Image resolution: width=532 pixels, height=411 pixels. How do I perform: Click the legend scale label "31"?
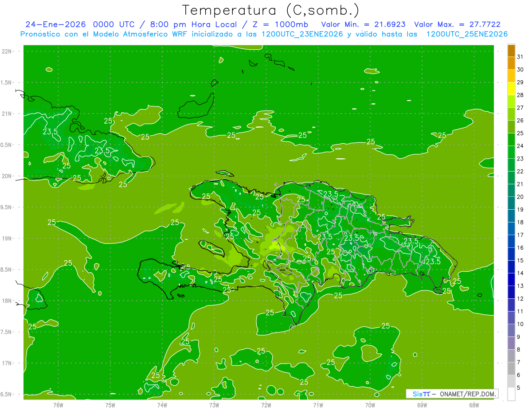(x=520, y=56)
